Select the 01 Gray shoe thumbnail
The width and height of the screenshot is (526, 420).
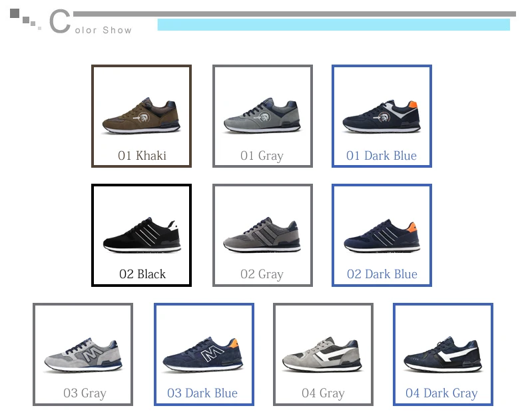coord(262,115)
